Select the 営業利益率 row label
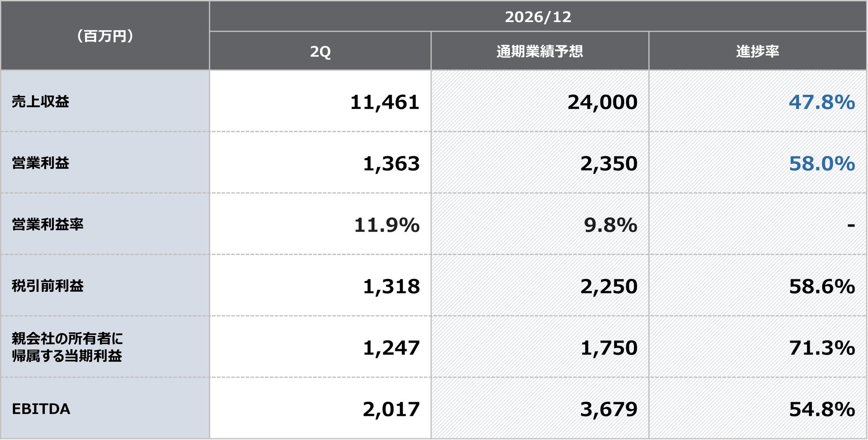The height and width of the screenshot is (440, 868). coord(48,225)
